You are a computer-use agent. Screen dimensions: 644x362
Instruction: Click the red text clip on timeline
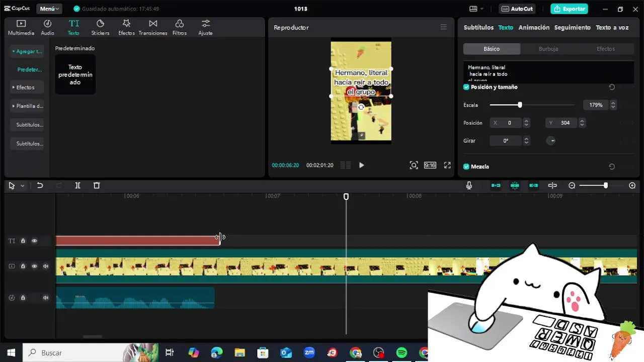137,241
